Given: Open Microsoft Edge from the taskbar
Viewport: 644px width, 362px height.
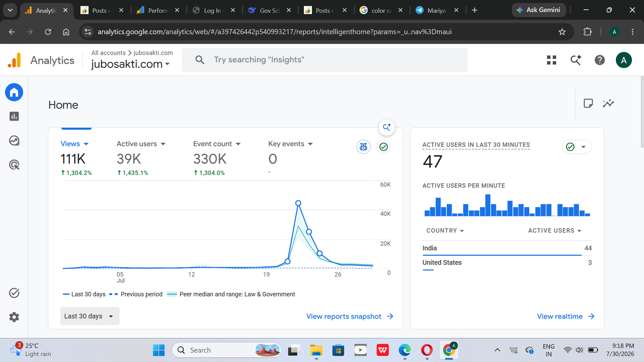Looking at the screenshot, I should (x=405, y=350).
